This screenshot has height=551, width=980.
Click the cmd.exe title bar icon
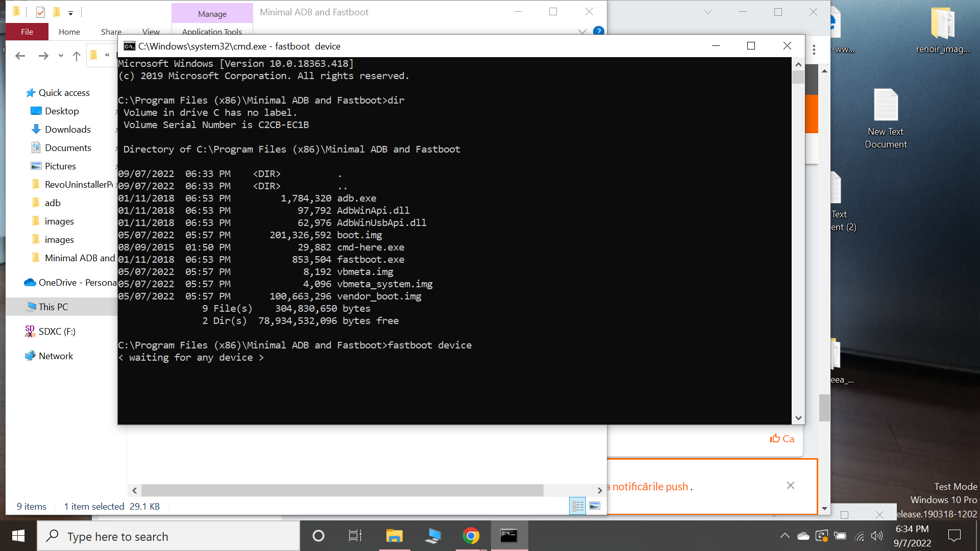pos(129,46)
